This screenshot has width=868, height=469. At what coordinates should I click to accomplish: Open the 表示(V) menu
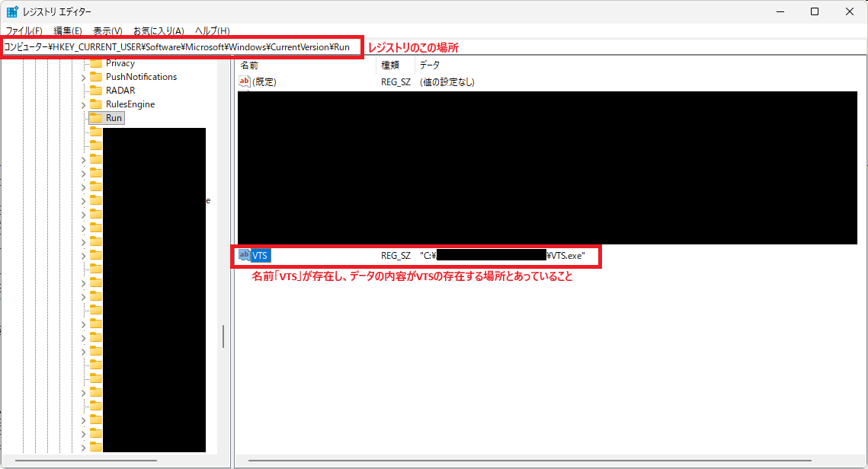click(x=107, y=31)
